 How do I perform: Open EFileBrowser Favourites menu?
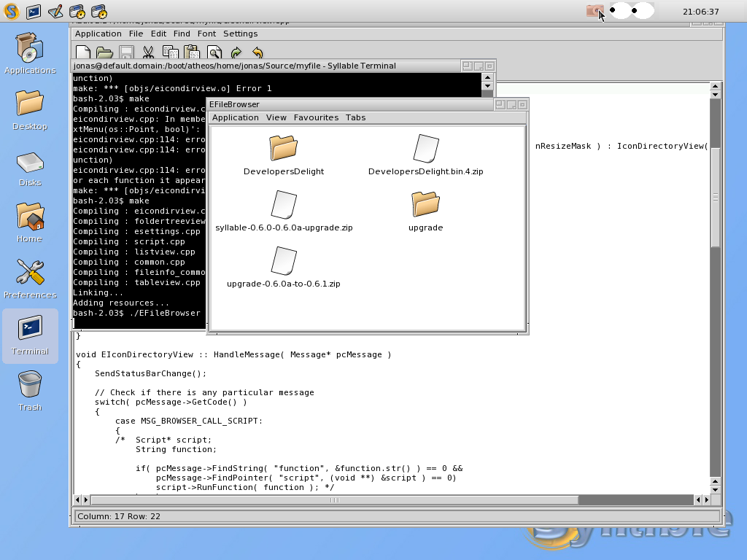(316, 117)
